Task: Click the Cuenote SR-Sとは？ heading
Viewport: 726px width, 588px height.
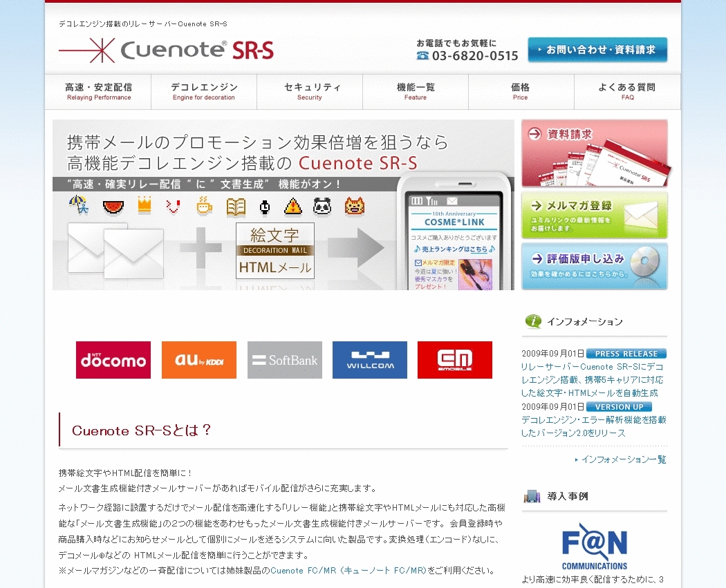Action: click(142, 430)
